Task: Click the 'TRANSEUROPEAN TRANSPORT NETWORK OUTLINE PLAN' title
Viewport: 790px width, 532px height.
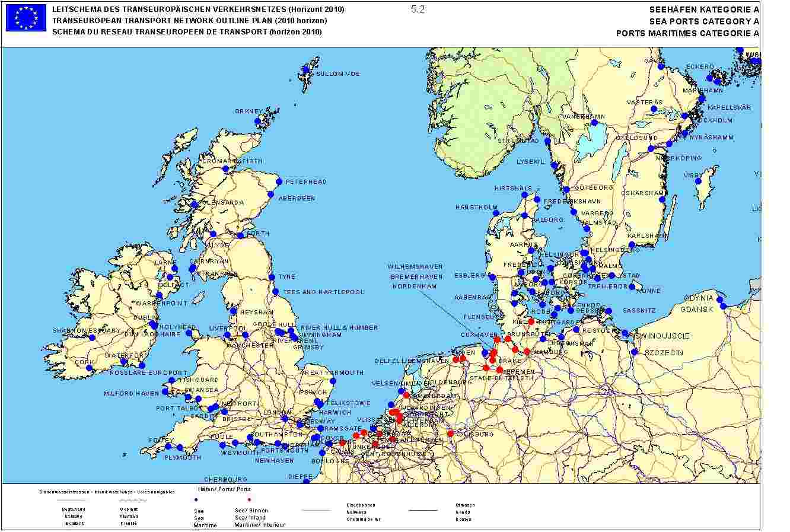Action: coord(189,21)
